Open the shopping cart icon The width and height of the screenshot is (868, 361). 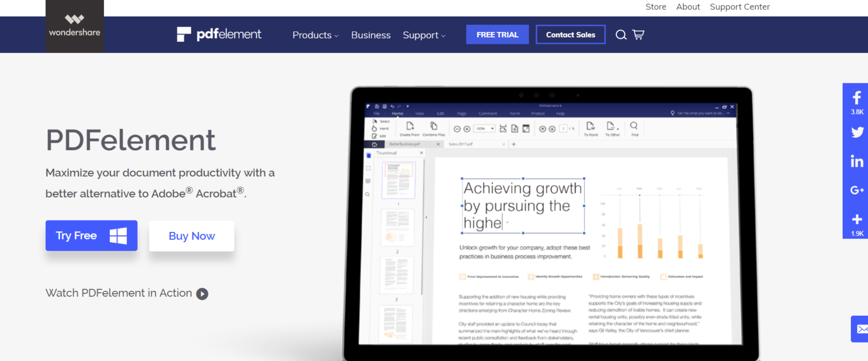[638, 35]
